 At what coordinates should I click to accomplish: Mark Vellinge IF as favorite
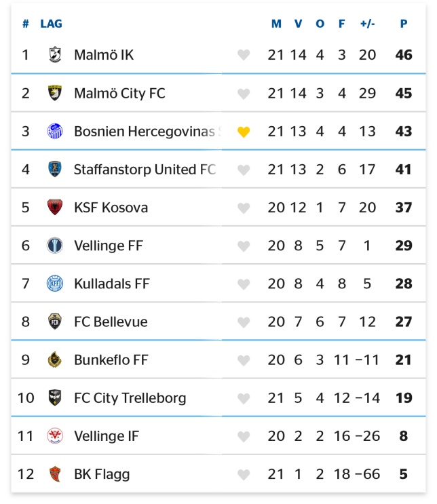click(244, 436)
